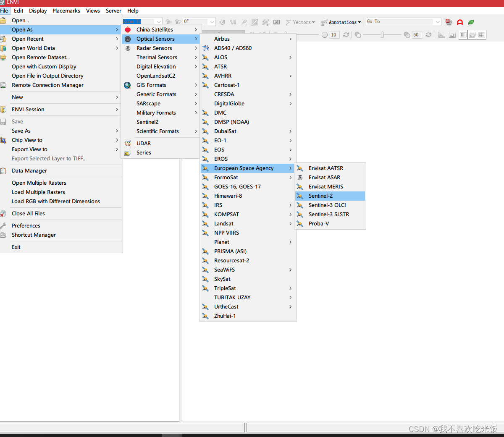Choose DigitalGlobe submenu

248,103
